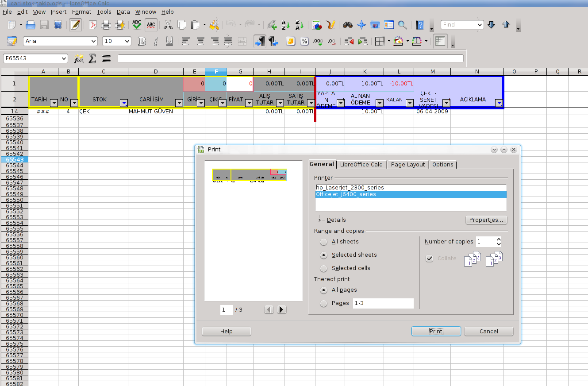Open the Function Wizard icon
Image resolution: width=588 pixels, height=386 pixels.
(78, 58)
